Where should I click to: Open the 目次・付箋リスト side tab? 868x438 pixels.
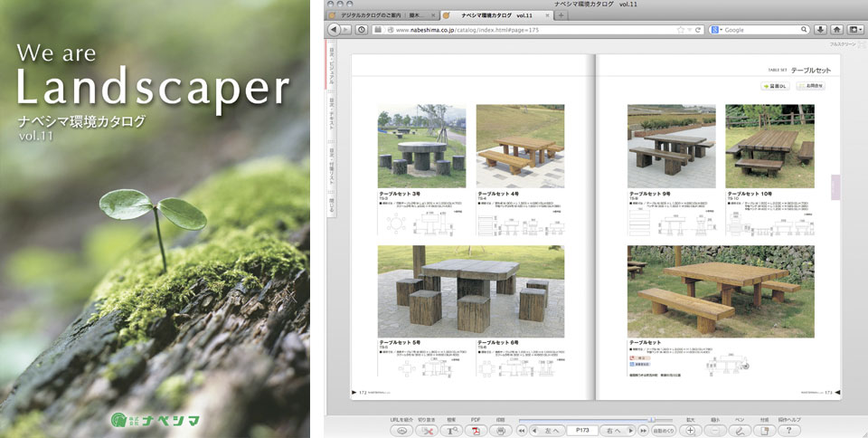point(332,164)
